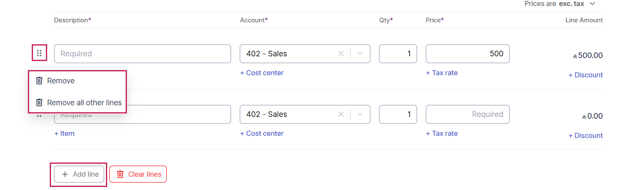644x190 pixels.
Task: Click the Clear lines button
Action: tap(138, 174)
